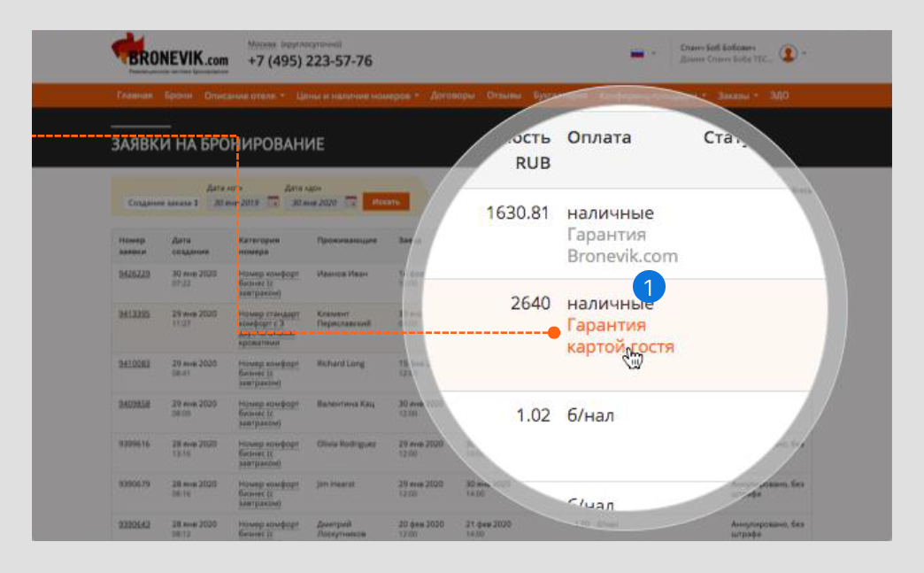Open booking request number 9409858
Viewport: 924px width, 573px height.
135,404
